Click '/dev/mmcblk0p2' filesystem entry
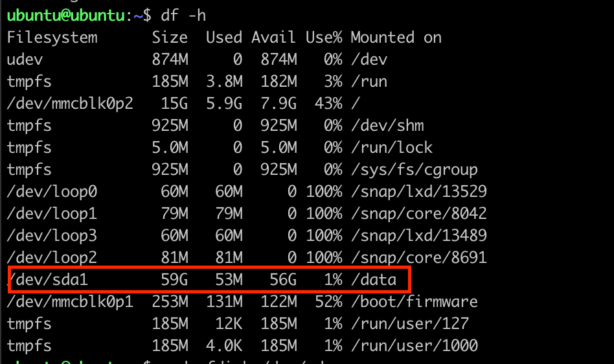This screenshot has width=614, height=364. pyautogui.click(x=70, y=104)
